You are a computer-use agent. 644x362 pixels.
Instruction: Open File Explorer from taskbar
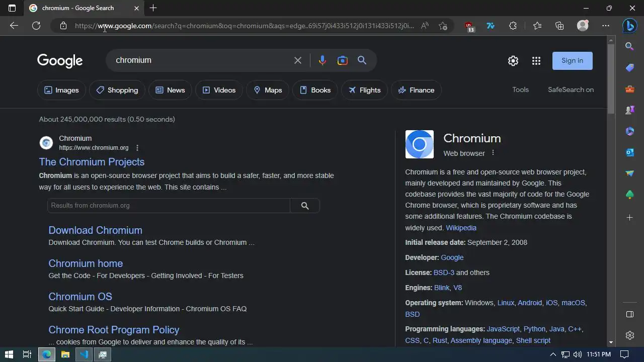65,354
